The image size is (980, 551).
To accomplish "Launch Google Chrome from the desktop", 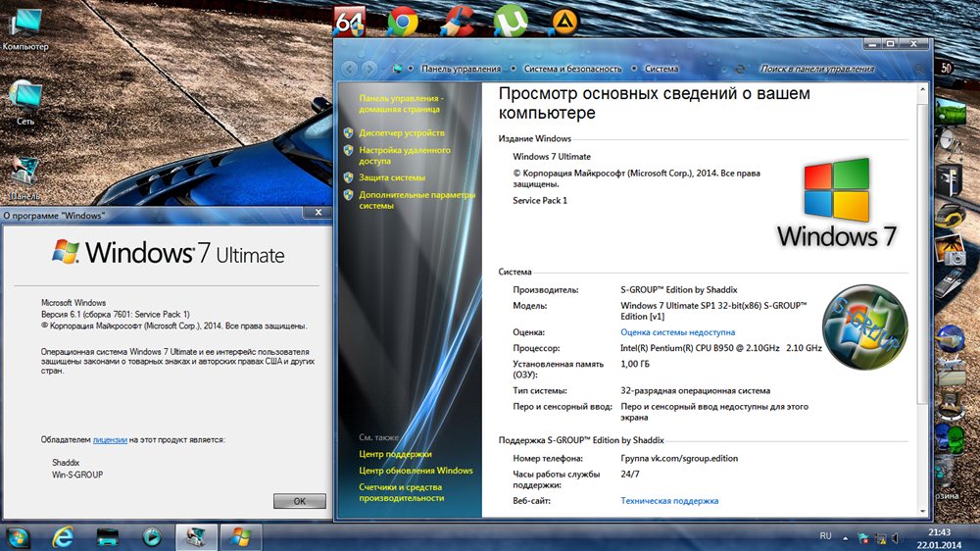I will click(401, 20).
